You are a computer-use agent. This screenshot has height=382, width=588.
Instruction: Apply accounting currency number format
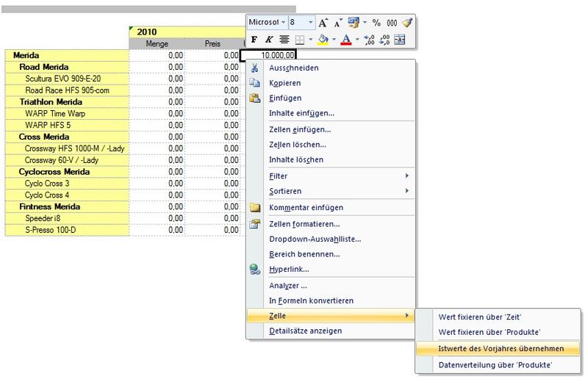click(354, 23)
